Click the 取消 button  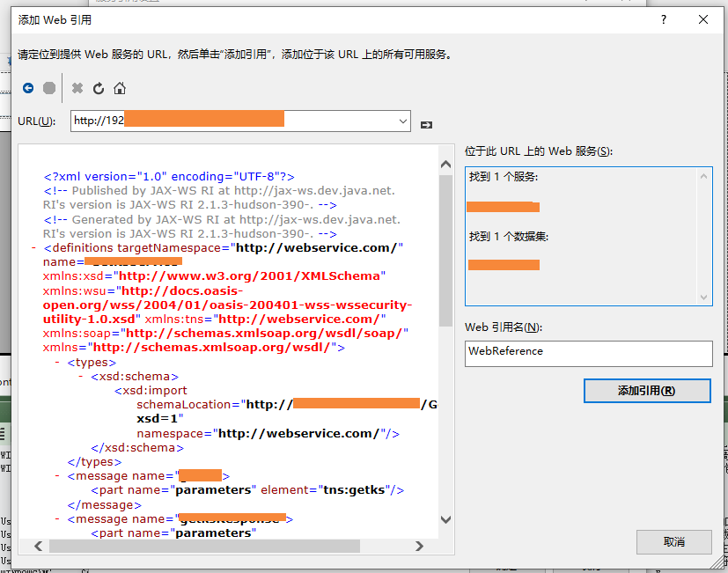(673, 542)
